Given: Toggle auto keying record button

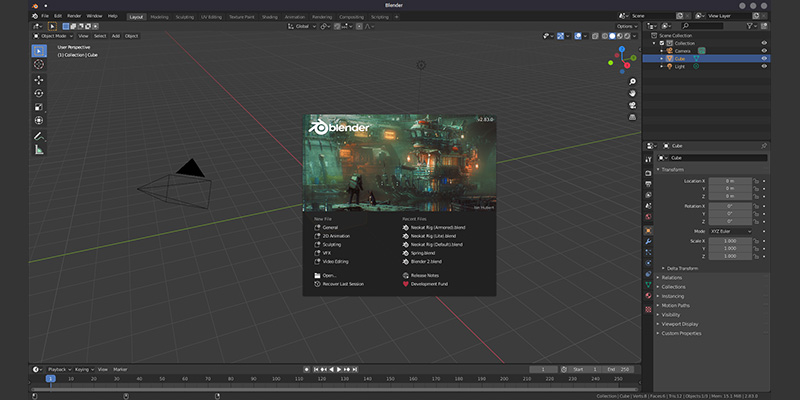Looking at the screenshot, I should click(x=307, y=369).
